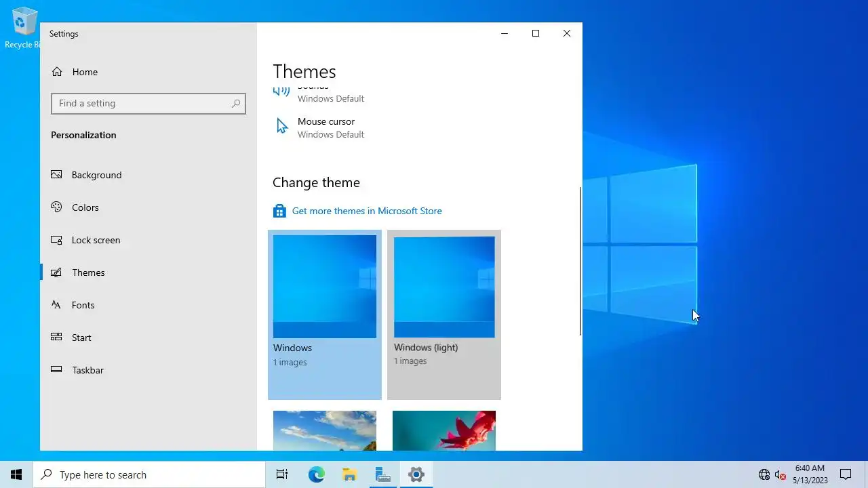This screenshot has height=488, width=868.
Task: Open Task View on the taskbar
Action: pos(282,474)
